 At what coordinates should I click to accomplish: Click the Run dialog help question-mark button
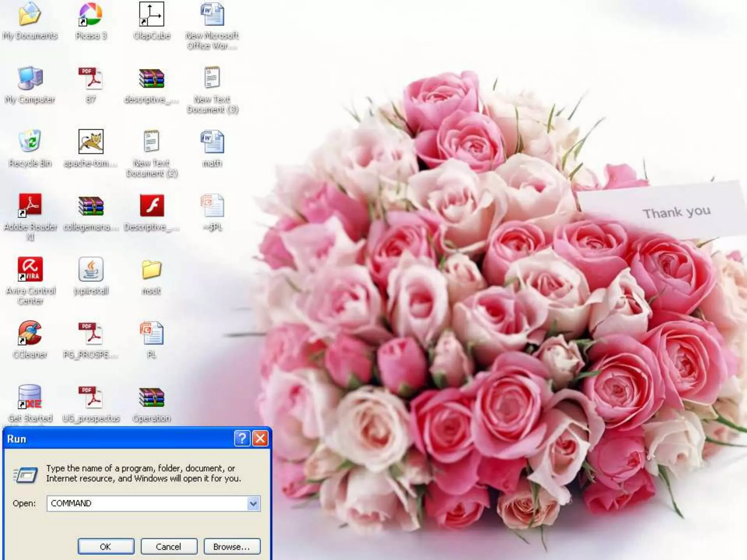click(x=242, y=438)
